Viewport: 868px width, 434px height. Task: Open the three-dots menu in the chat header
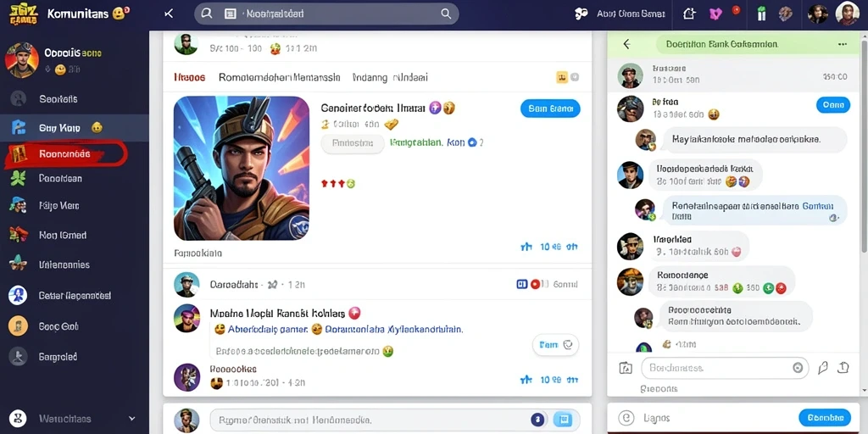point(843,44)
